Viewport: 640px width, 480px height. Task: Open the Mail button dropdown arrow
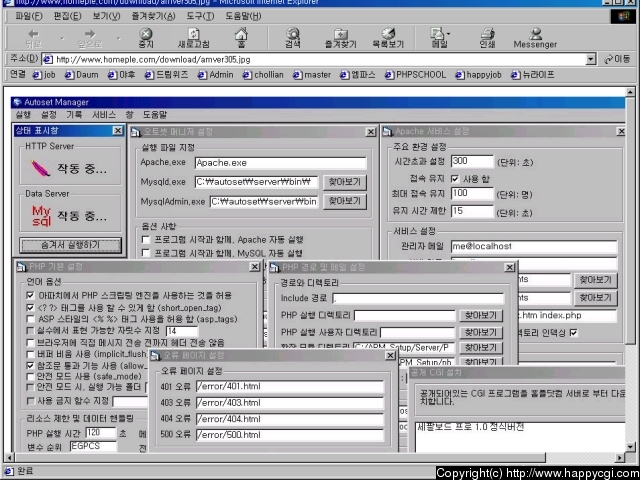pos(449,34)
